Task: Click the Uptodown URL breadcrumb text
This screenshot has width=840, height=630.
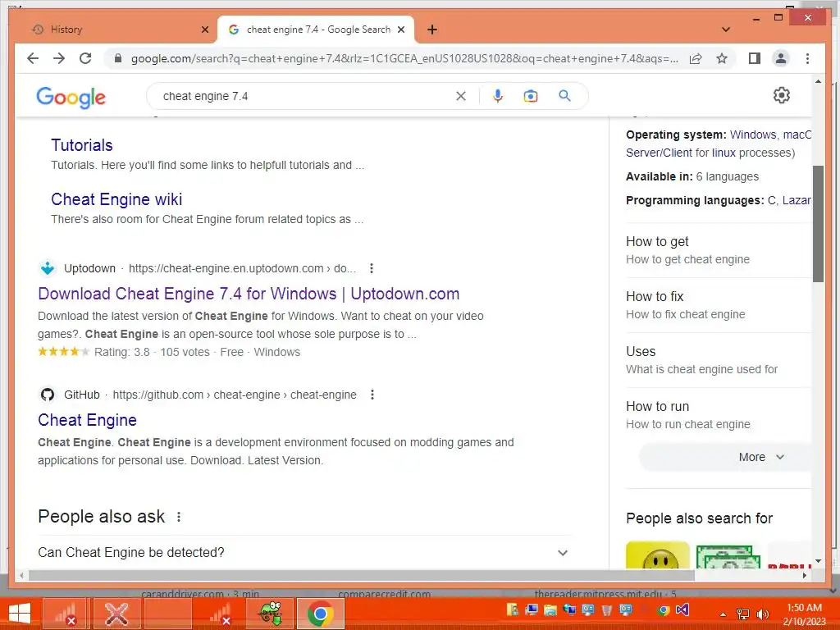Action: pyautogui.click(x=242, y=268)
